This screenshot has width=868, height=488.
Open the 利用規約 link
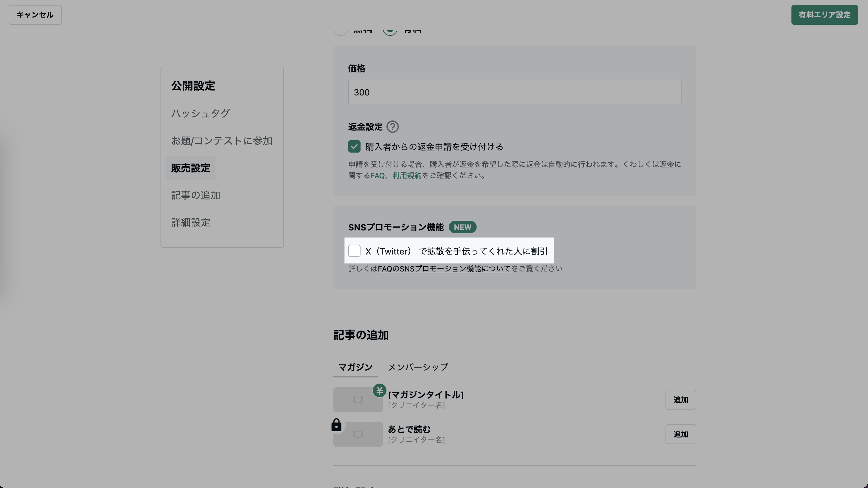[407, 175]
